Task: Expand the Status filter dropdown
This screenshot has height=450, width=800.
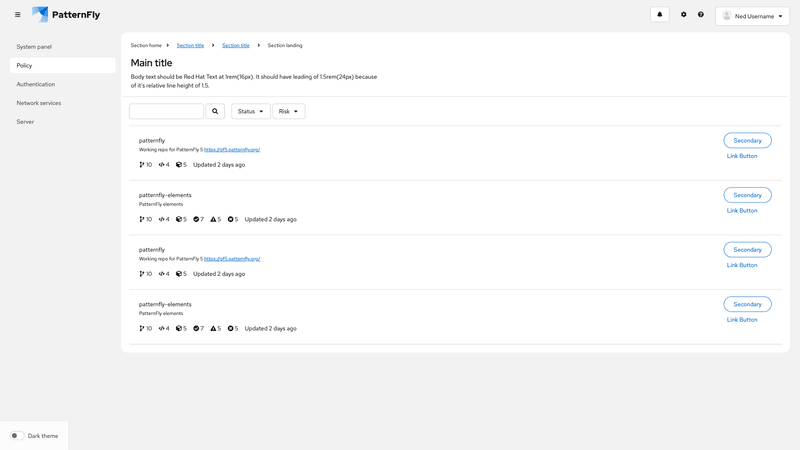Action: coord(251,111)
